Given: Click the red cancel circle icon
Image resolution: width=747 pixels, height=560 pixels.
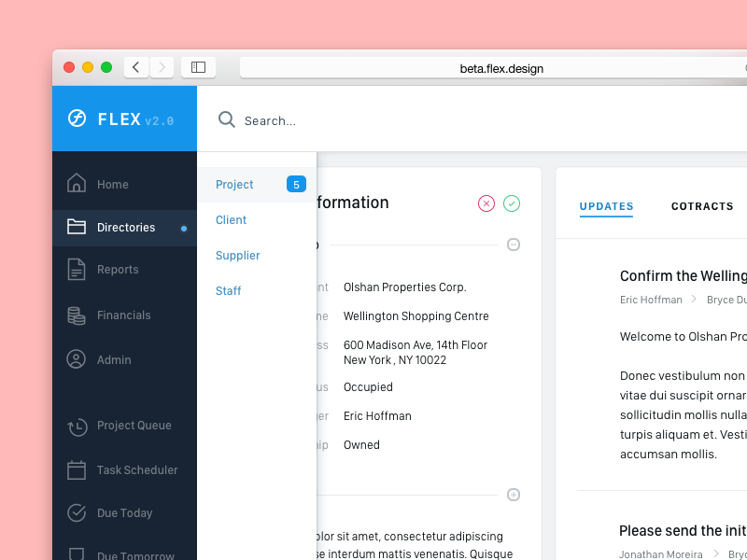Looking at the screenshot, I should pyautogui.click(x=486, y=203).
